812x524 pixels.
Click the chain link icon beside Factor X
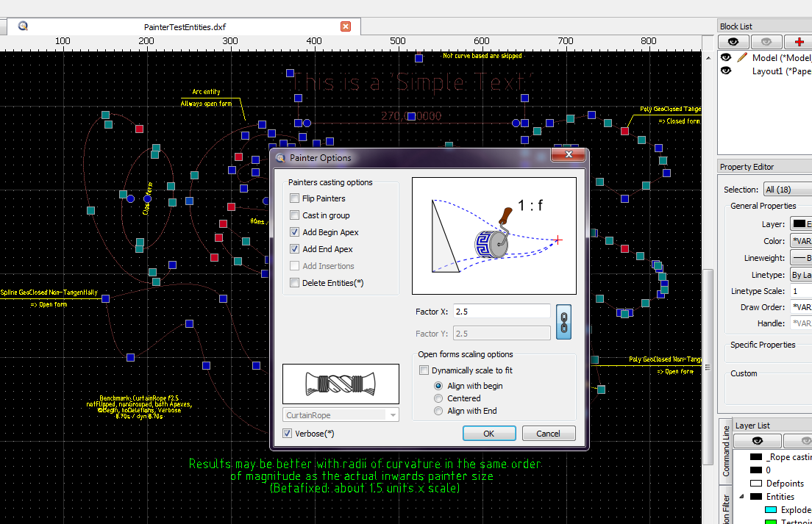point(563,322)
